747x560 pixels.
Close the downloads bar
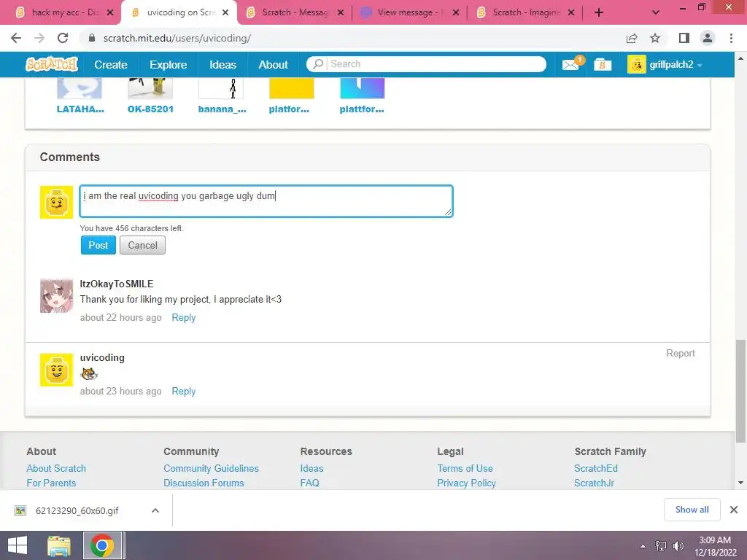pyautogui.click(x=734, y=510)
